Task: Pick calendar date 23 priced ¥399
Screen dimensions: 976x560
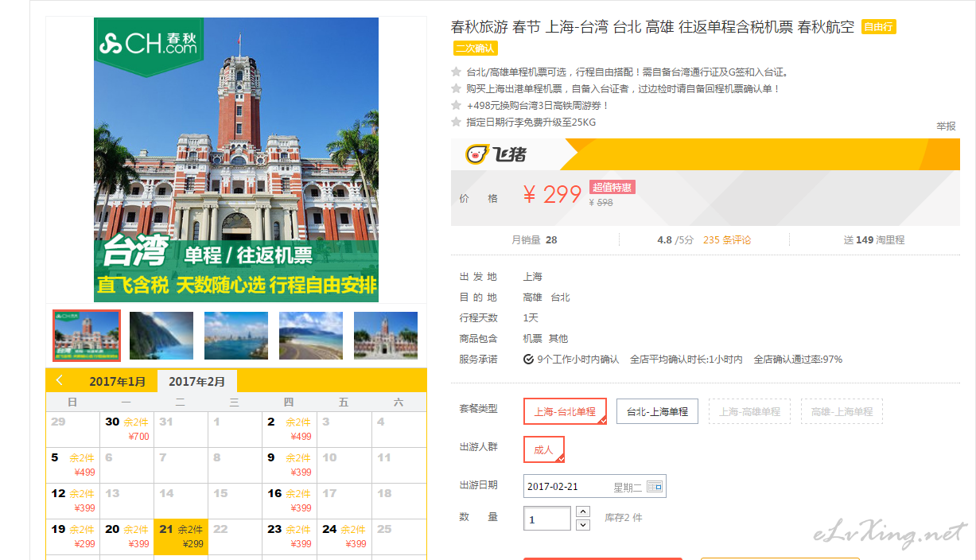Action: coord(289,536)
